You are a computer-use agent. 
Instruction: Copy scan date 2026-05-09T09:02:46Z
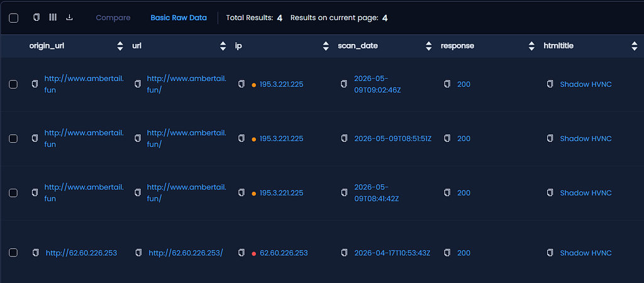(x=344, y=84)
